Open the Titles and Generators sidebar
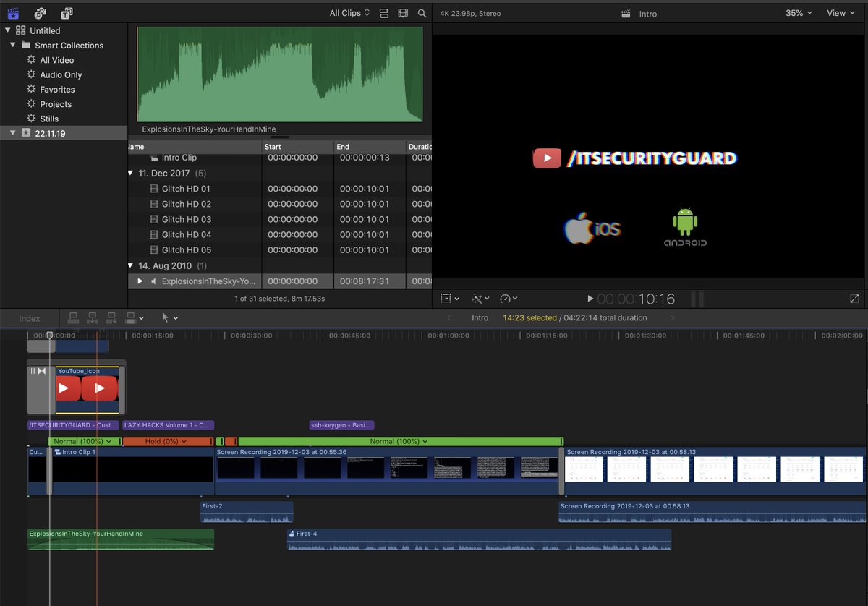 (x=67, y=13)
